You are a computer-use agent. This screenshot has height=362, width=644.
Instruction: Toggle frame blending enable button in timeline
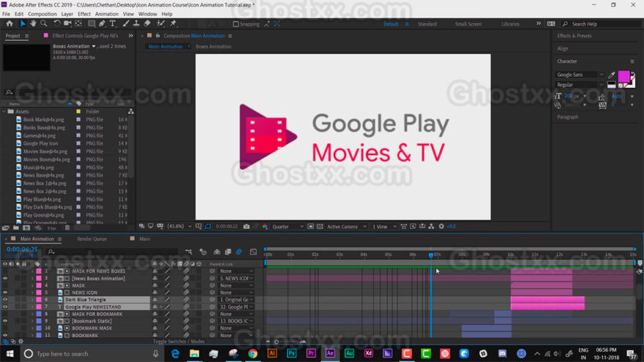[x=228, y=252]
